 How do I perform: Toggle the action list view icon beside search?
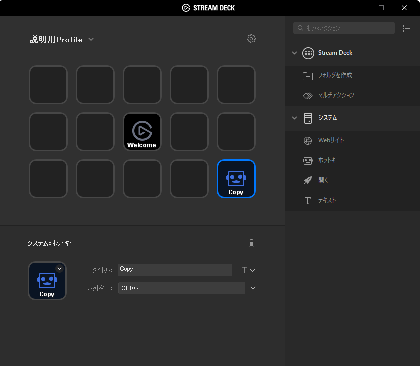[x=406, y=29]
